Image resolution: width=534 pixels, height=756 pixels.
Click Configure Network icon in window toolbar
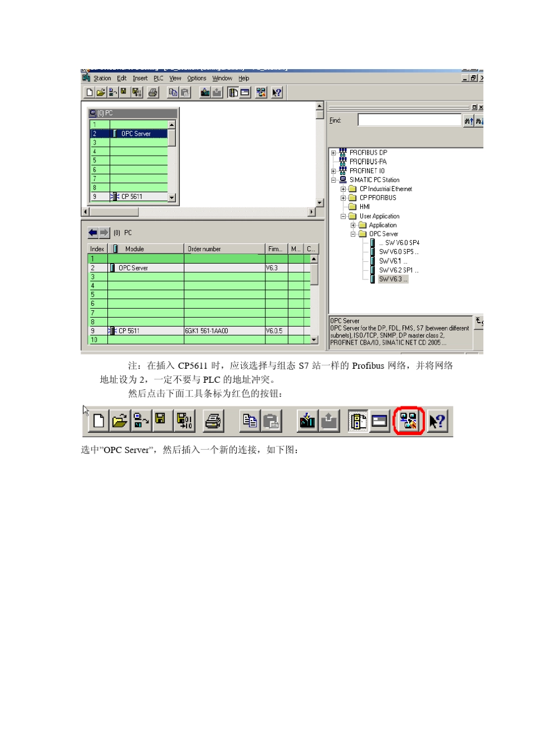(x=261, y=93)
